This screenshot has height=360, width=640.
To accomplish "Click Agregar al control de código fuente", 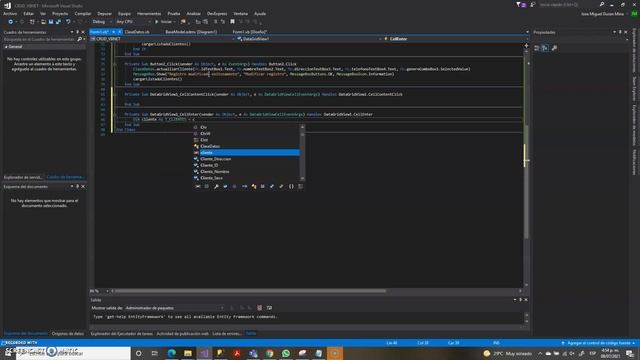I will (x=598, y=343).
